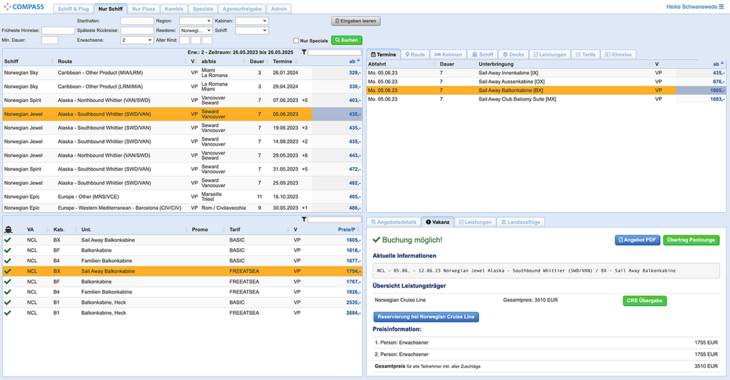
Task: Click the filter text box above cruise results
Action: point(334,52)
